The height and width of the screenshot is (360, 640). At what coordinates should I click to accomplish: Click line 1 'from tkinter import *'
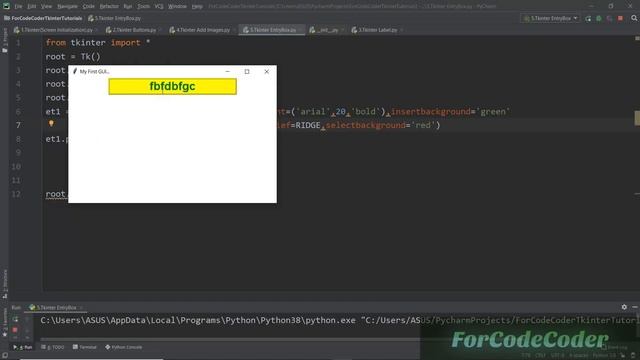[x=98, y=42]
